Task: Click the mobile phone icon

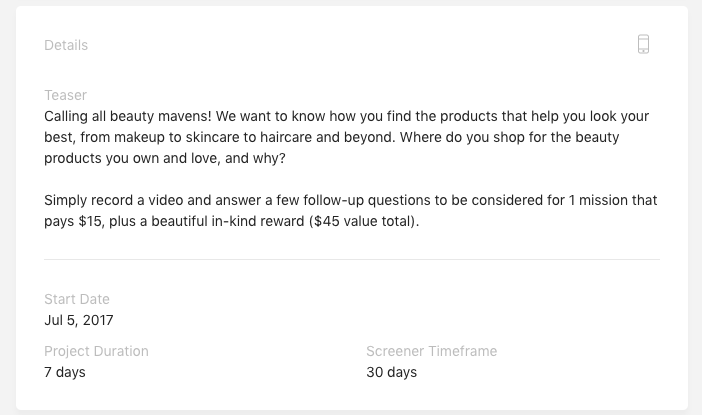Action: [x=643, y=44]
